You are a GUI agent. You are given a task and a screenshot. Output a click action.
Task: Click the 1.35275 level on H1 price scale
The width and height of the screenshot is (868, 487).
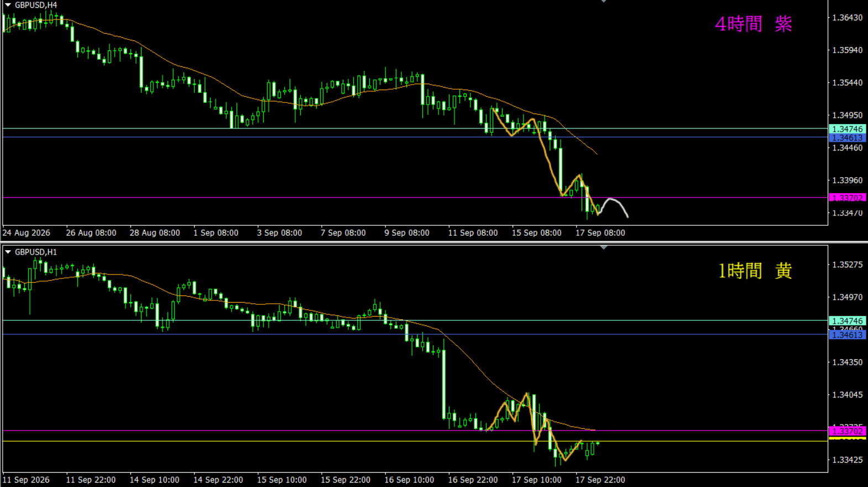[848, 265]
